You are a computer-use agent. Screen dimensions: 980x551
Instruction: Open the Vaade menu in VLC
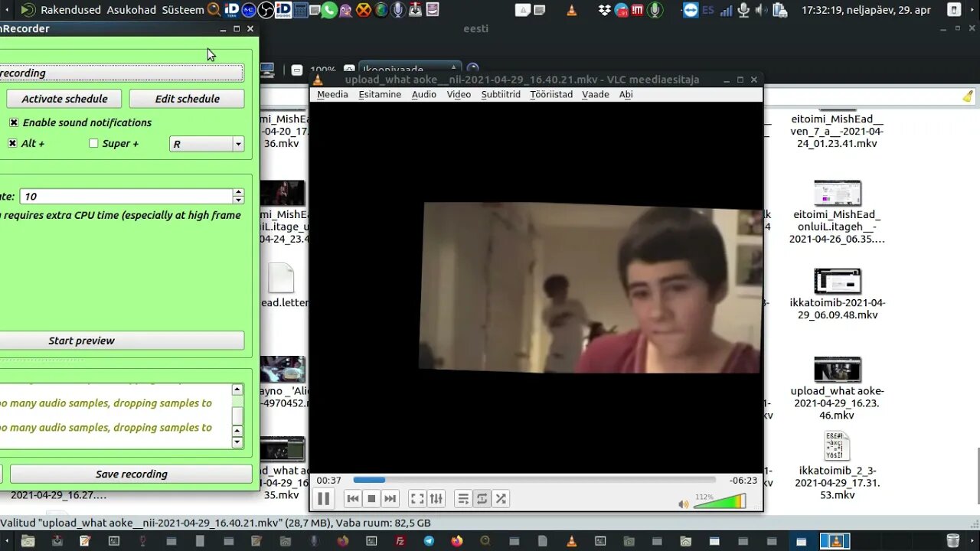click(596, 94)
